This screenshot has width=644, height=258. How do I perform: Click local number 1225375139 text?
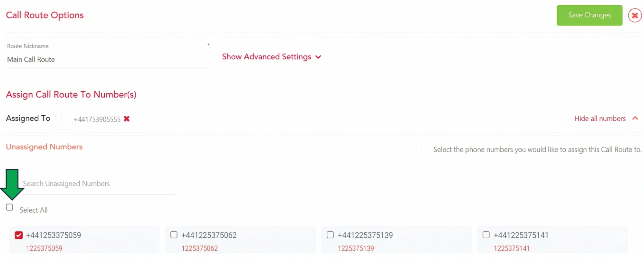(x=356, y=248)
